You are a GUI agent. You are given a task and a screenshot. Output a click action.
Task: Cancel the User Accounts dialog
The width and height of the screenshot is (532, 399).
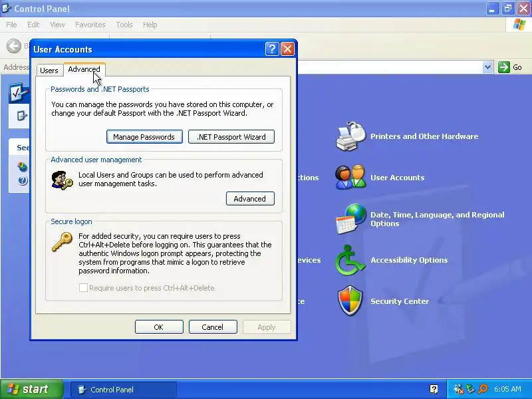tap(213, 327)
